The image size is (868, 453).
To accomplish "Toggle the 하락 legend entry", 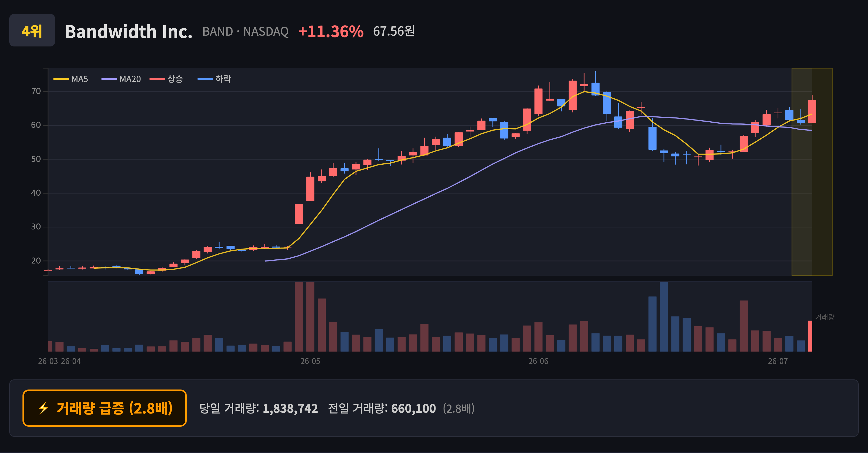I will tap(214, 79).
